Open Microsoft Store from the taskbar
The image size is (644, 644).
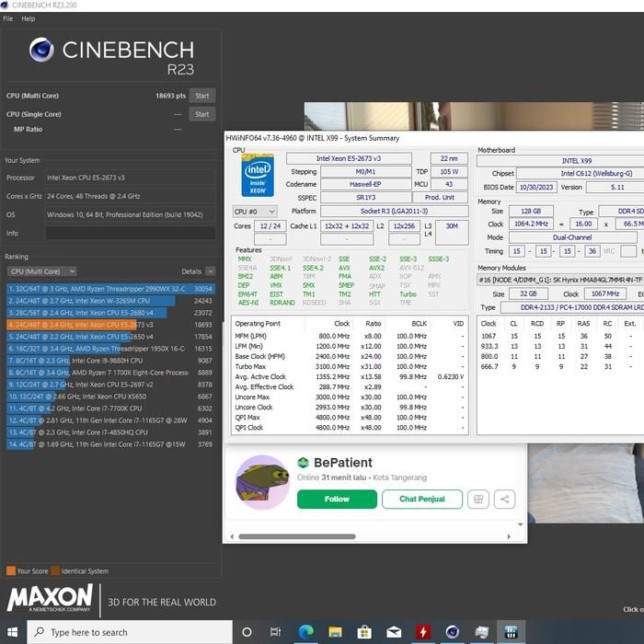pyautogui.click(x=365, y=632)
